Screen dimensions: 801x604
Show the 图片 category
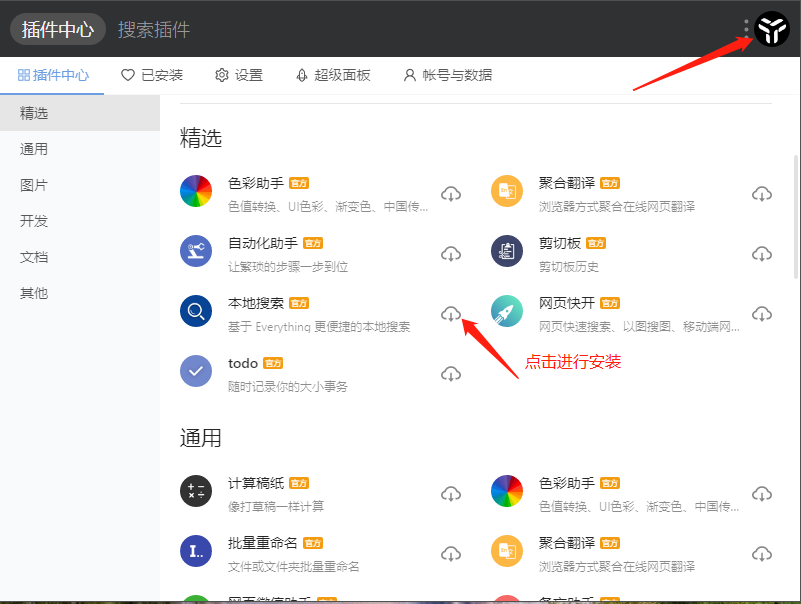click(x=80, y=185)
